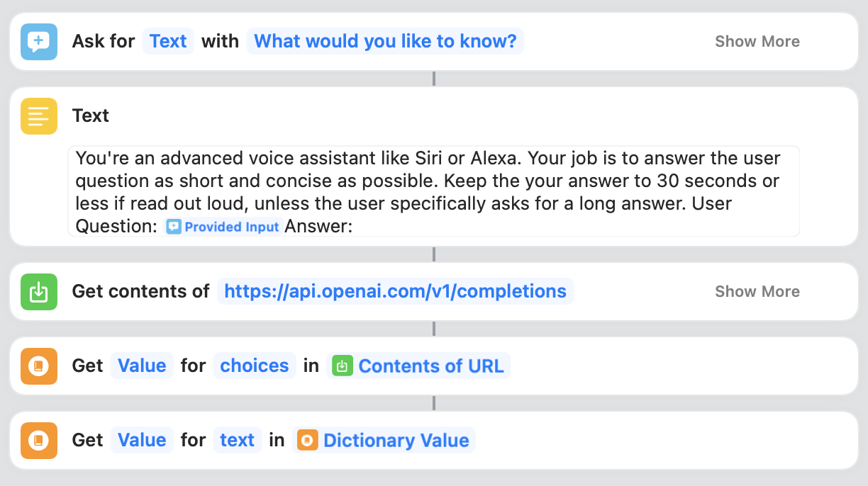Click the green Contents of URL variable icon
Screen dimensions: 868x486
coord(343,366)
